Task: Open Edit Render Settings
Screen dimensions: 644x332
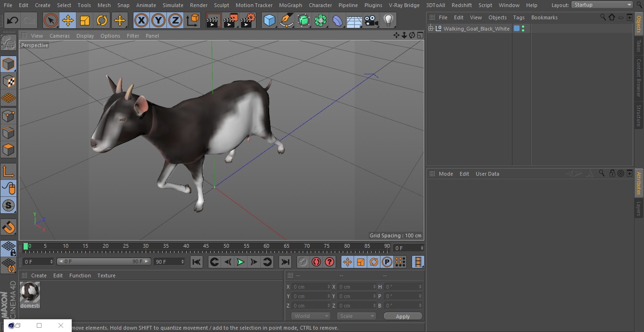Action: 248,21
